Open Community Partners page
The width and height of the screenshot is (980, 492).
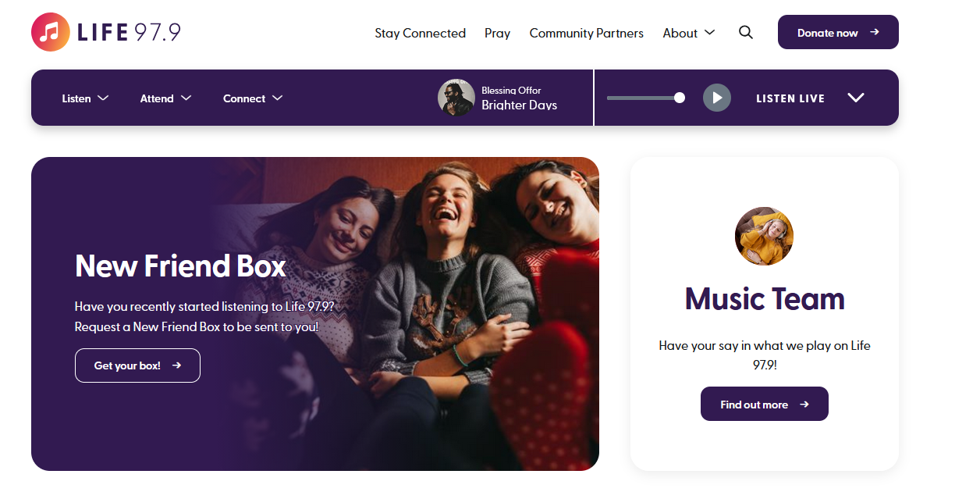point(586,33)
